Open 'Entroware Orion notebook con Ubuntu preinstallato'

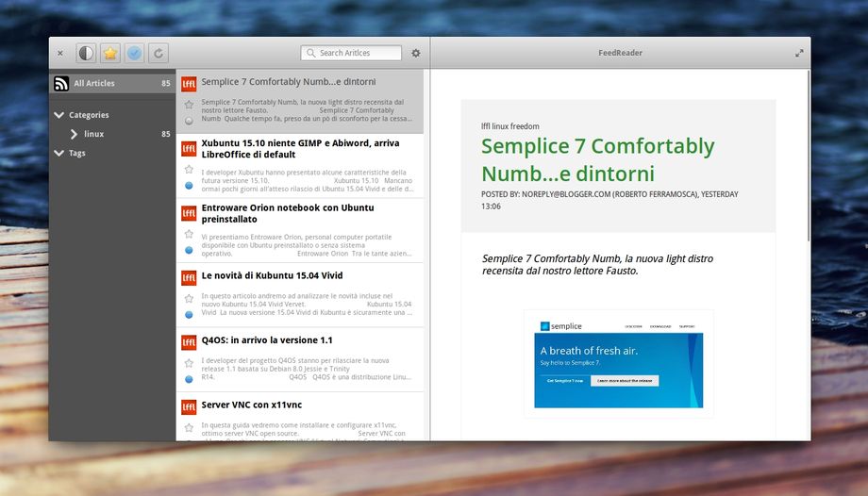(x=299, y=231)
